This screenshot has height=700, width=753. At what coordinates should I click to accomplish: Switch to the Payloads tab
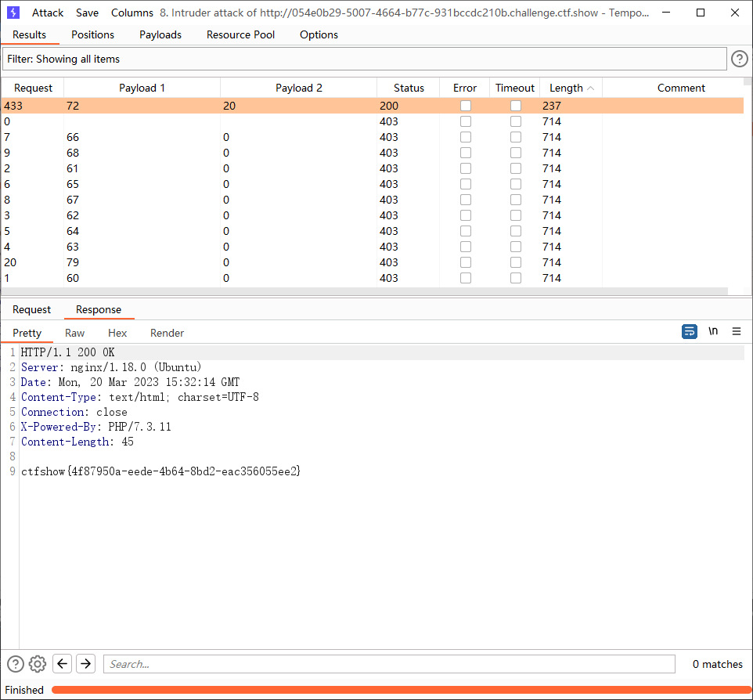click(x=160, y=34)
